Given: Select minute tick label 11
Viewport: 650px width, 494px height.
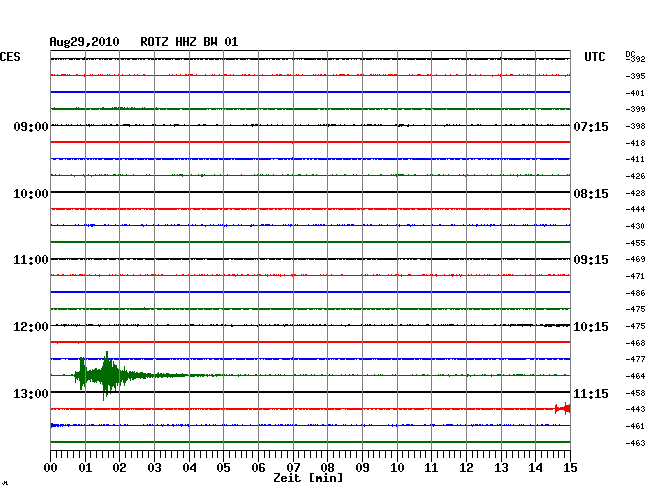Looking at the screenshot, I should point(431,468).
